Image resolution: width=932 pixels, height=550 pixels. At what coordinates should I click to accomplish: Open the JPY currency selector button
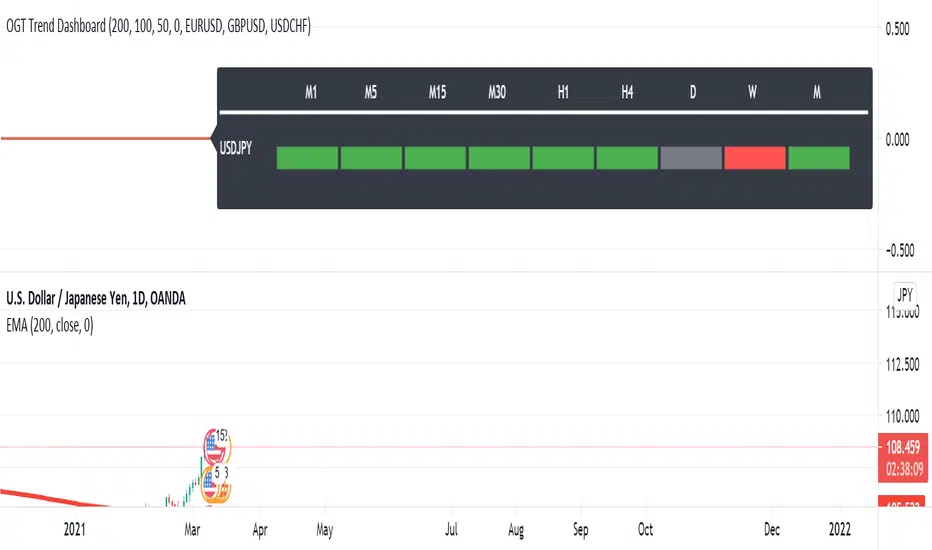905,295
